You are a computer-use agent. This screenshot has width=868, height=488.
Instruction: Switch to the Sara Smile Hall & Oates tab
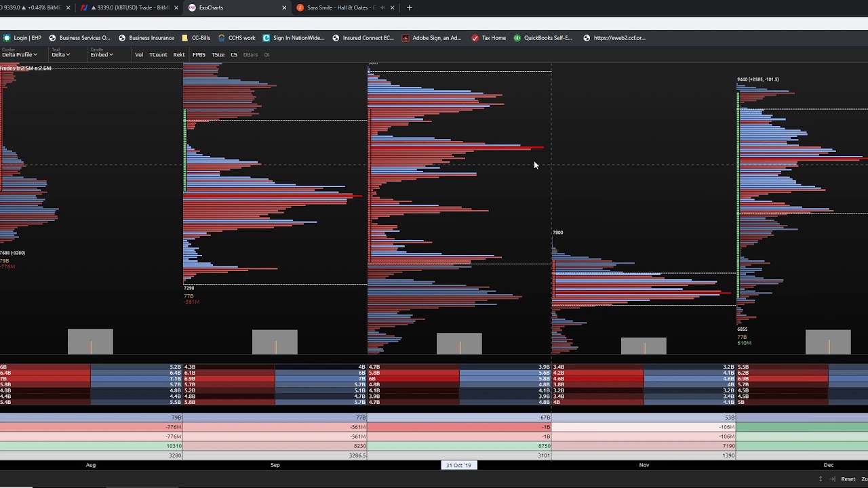[346, 7]
